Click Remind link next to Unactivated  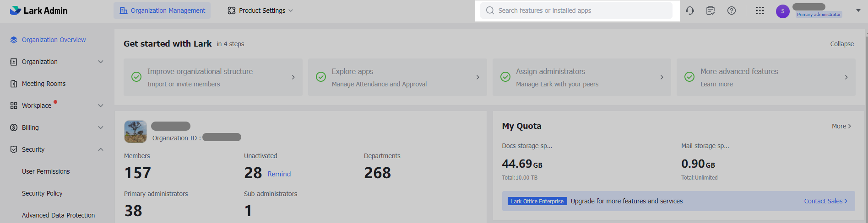tap(279, 174)
